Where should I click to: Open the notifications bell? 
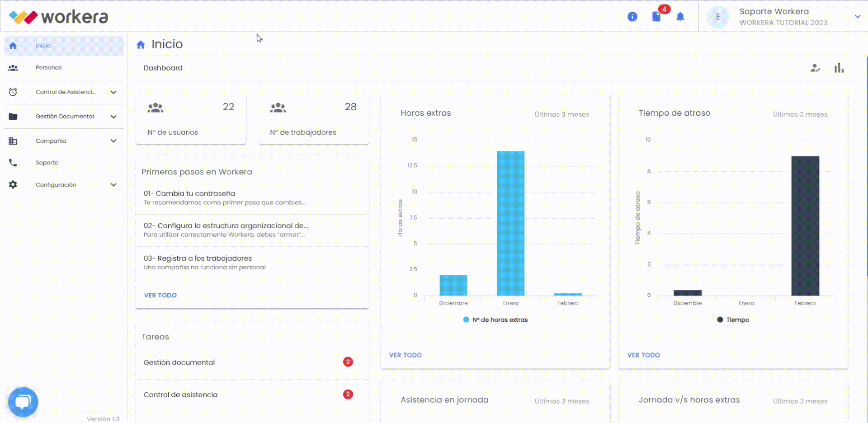[x=680, y=17]
